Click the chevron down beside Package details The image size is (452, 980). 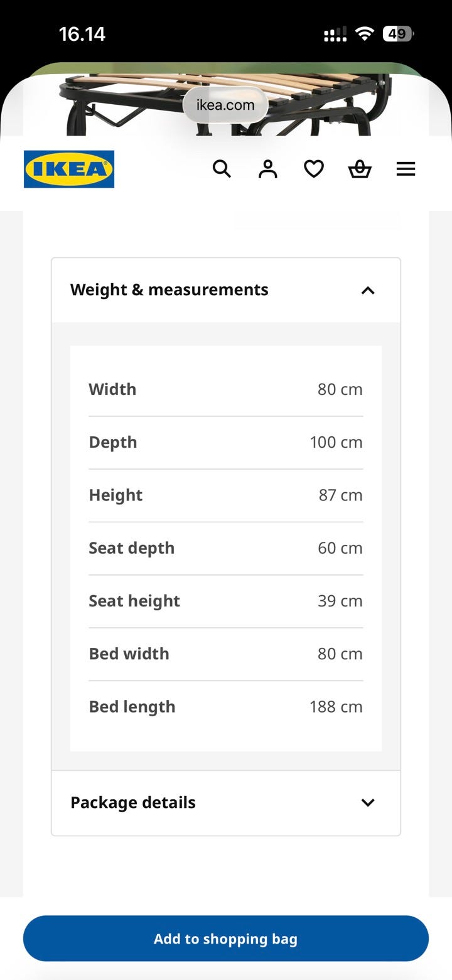point(368,802)
